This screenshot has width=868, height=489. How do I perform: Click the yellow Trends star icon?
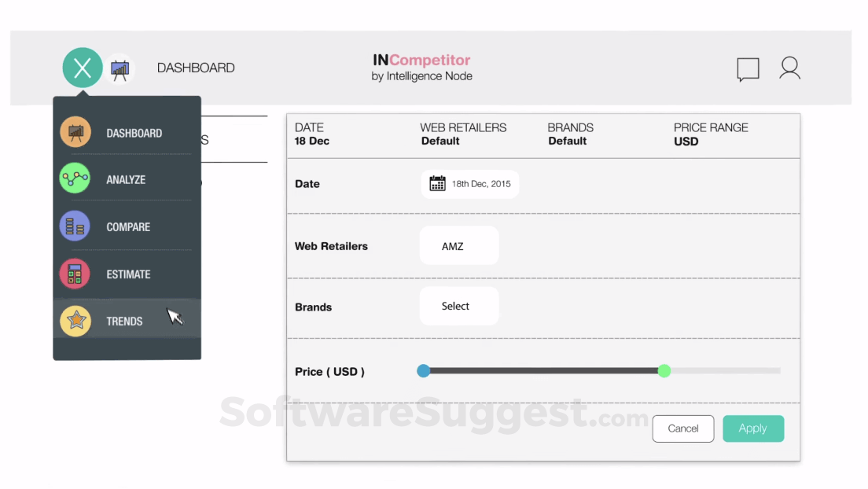click(75, 321)
